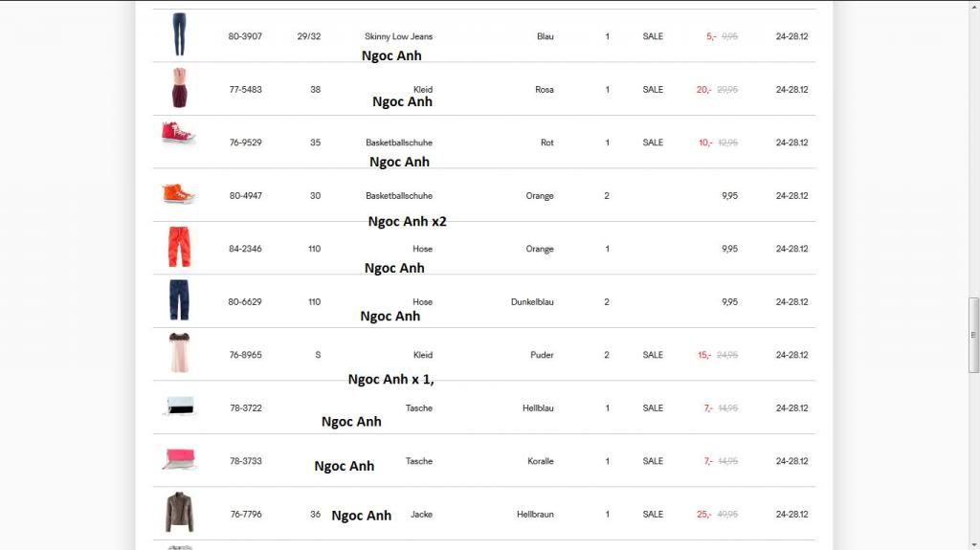Select the red Basketballschuhe sneaker image
This screenshot has width=980, height=550.
pos(178,134)
